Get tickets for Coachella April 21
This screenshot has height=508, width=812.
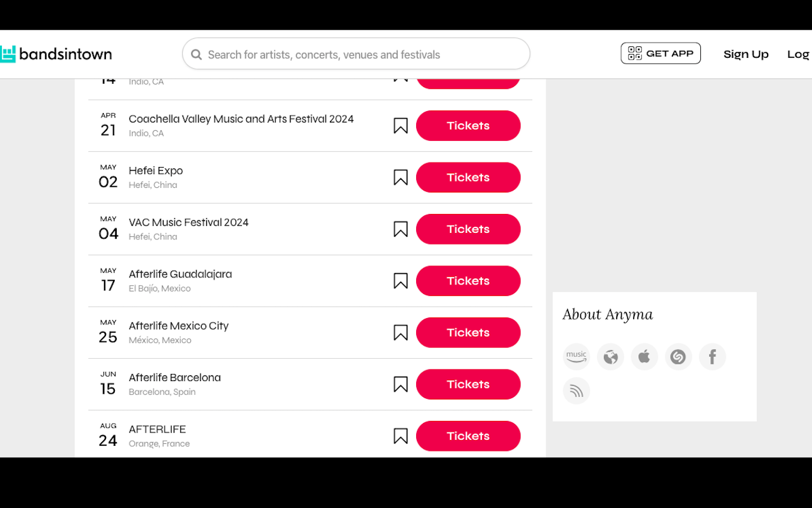click(468, 126)
